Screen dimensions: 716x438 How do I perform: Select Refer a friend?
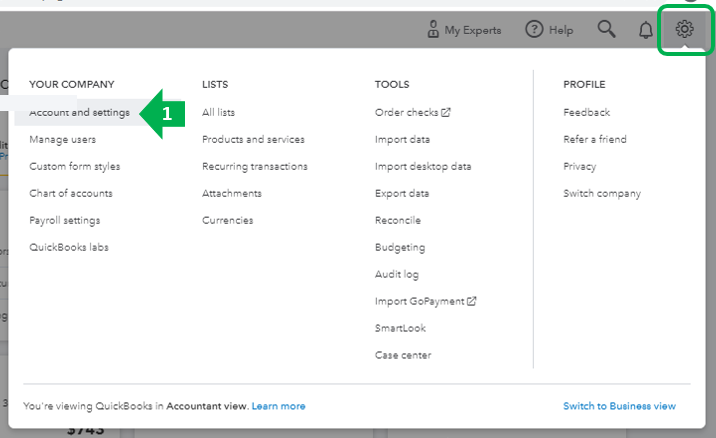595,139
